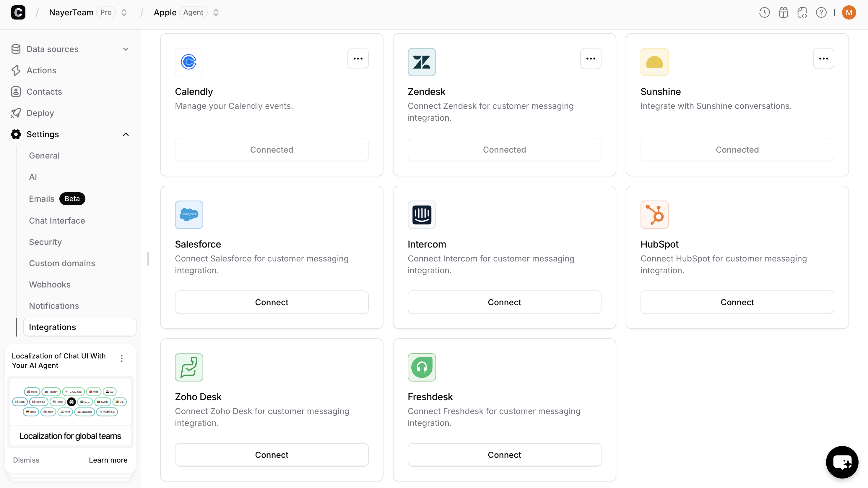This screenshot has width=868, height=488.
Task: Switch the Apple agent via its dropdown
Action: pyautogui.click(x=216, y=12)
